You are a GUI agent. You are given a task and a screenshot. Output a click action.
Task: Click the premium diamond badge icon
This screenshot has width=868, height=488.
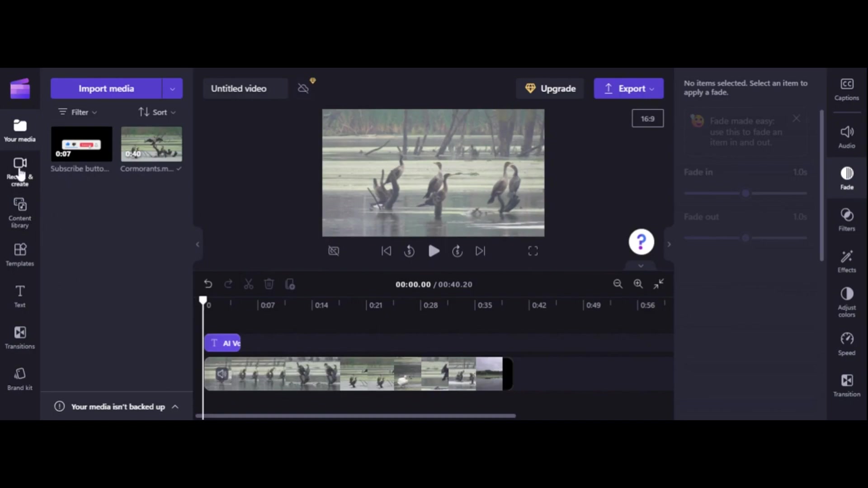click(x=313, y=80)
